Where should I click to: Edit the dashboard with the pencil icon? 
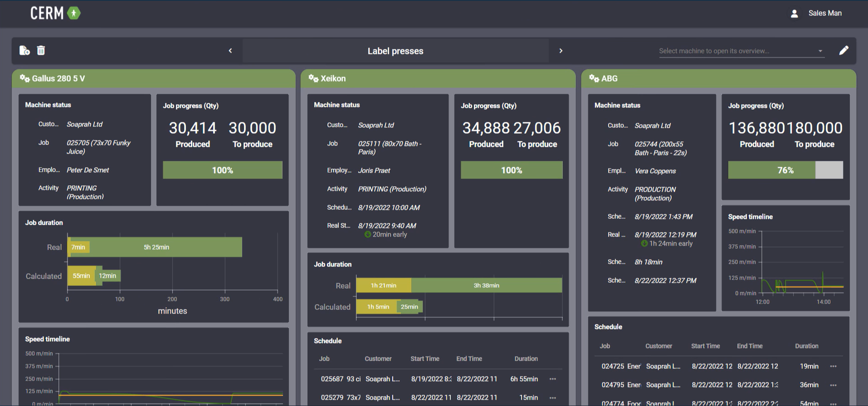(844, 50)
